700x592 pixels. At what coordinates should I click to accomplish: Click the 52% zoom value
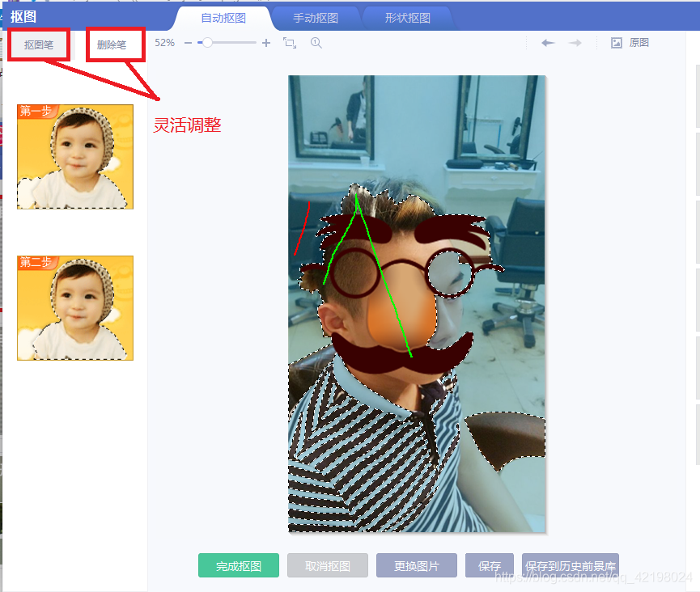click(164, 43)
